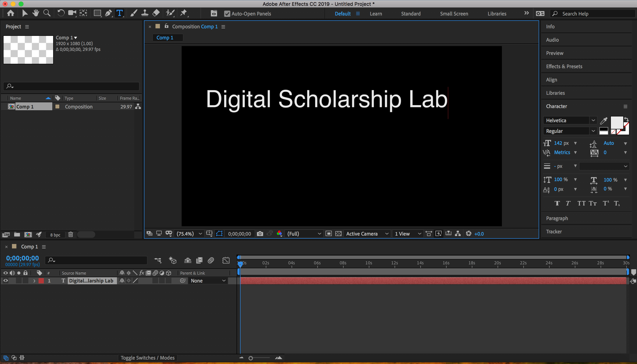This screenshot has height=364, width=637.
Task: Select the Hand tool
Action: tap(35, 13)
